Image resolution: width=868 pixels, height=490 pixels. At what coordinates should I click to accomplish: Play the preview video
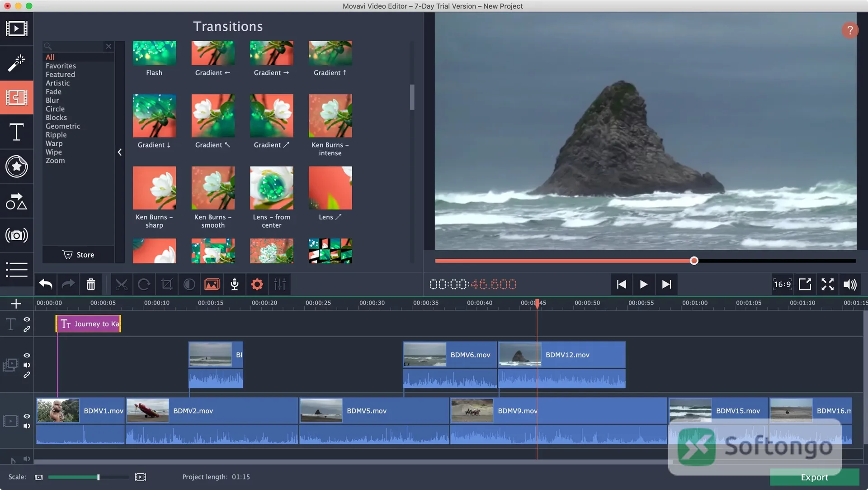(643, 284)
